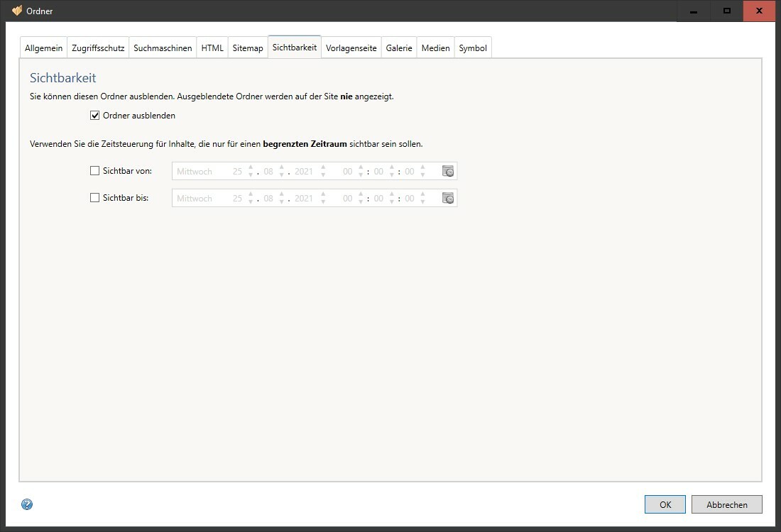
Task: Minimize the Ordner window
Action: pos(694,11)
